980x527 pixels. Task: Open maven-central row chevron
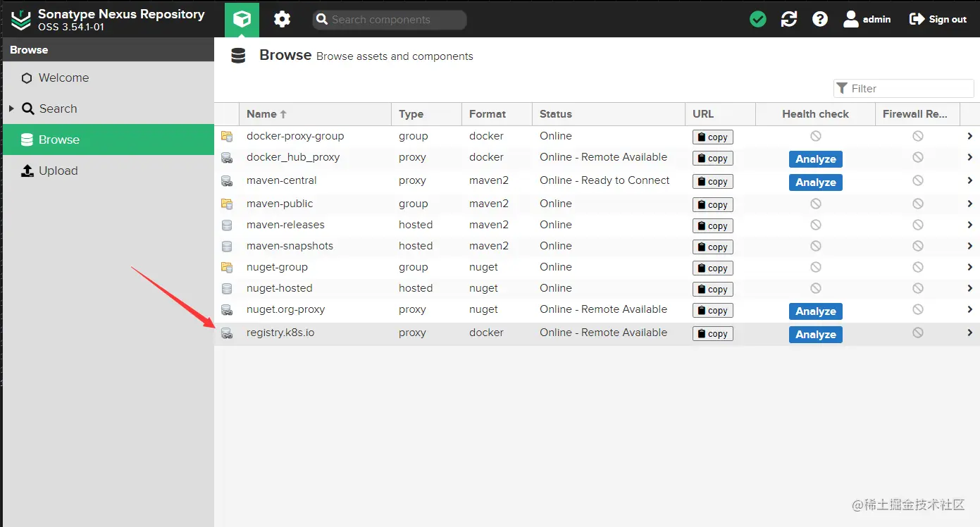tap(970, 180)
